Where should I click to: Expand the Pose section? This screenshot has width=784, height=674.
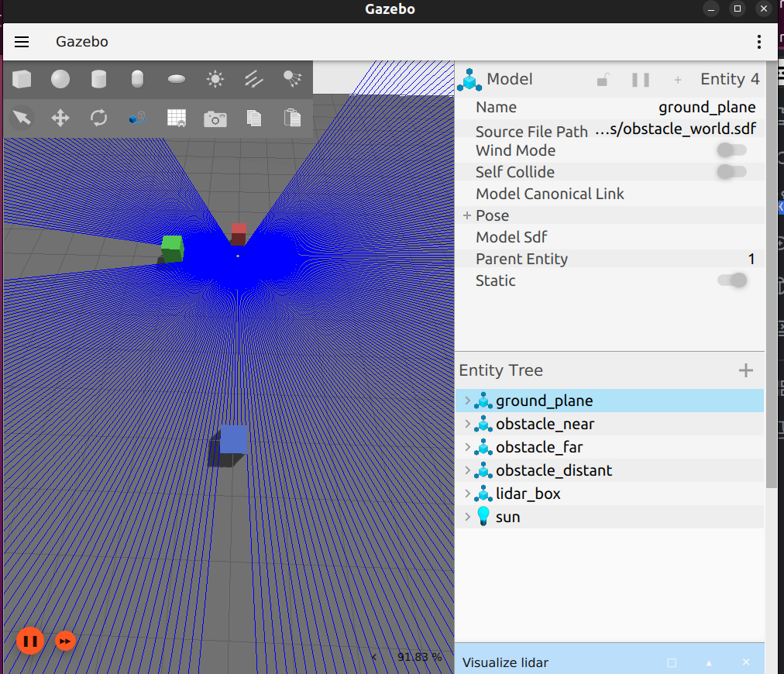click(x=467, y=215)
